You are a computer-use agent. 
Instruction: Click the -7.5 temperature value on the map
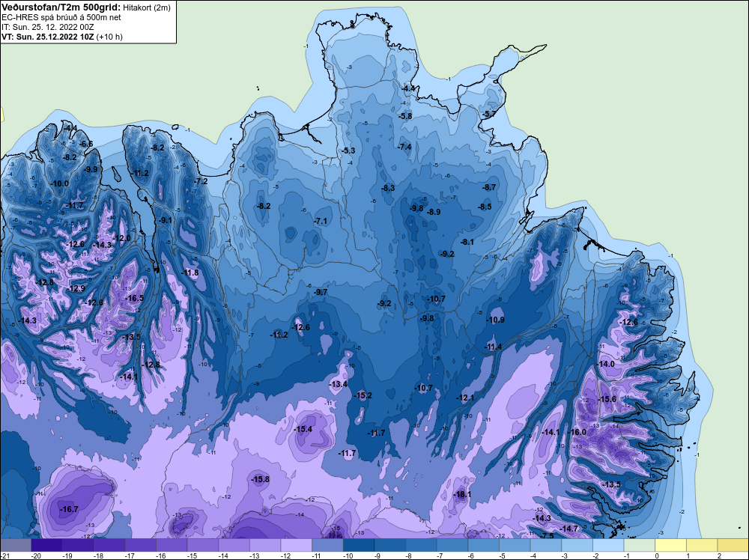547,535
